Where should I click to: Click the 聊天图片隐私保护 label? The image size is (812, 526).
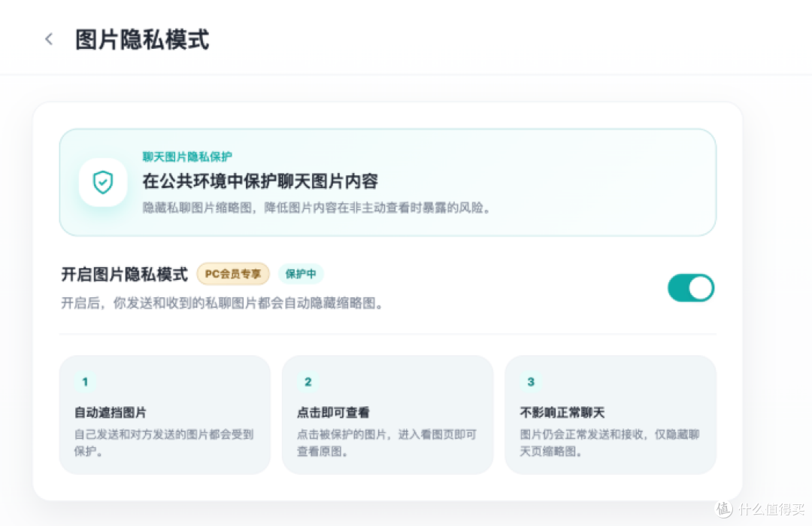pos(187,157)
